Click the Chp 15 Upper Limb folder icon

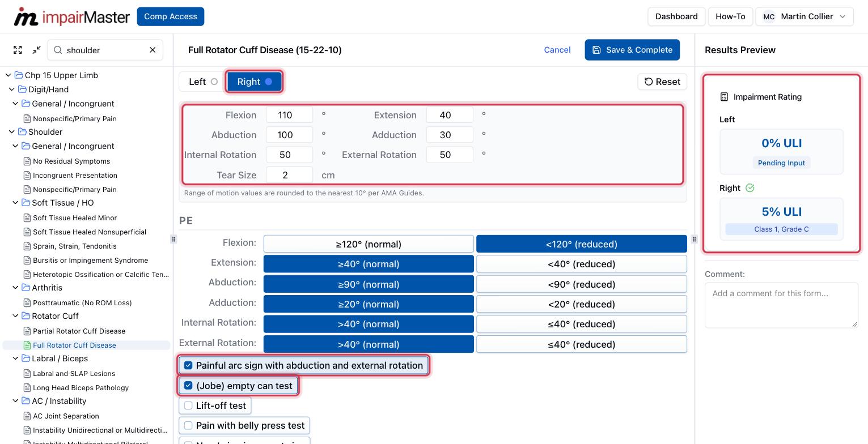(x=19, y=75)
